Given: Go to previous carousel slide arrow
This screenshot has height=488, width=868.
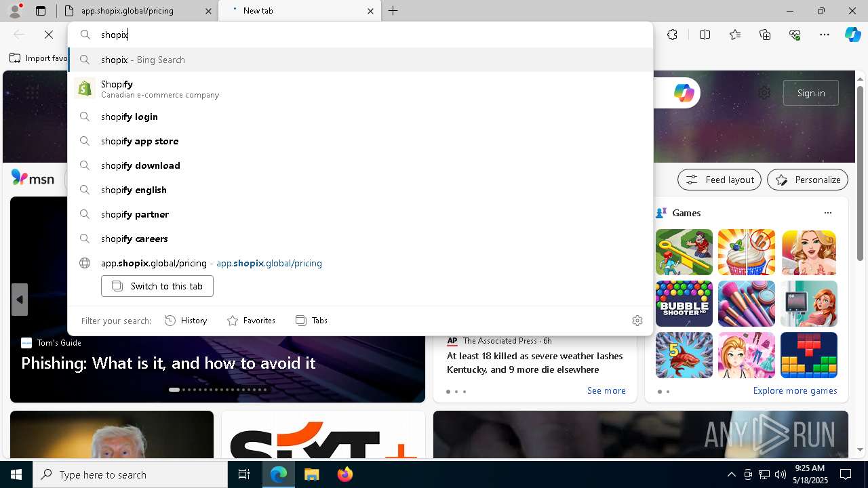Looking at the screenshot, I should (20, 300).
